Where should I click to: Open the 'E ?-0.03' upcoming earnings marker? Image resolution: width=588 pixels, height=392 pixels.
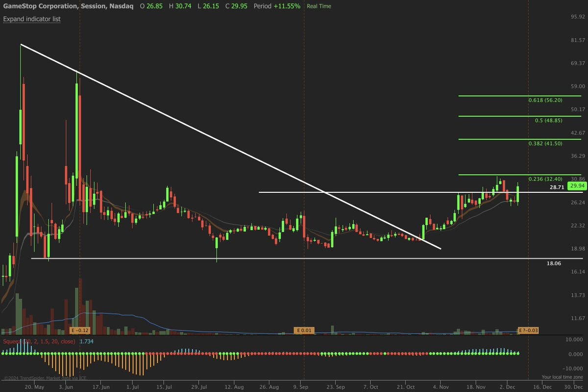[528, 330]
